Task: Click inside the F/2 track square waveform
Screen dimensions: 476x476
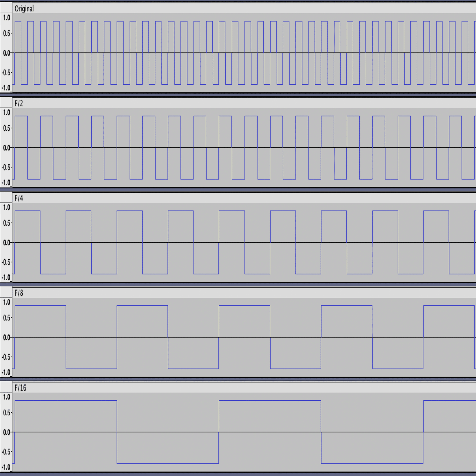Action: (244, 148)
